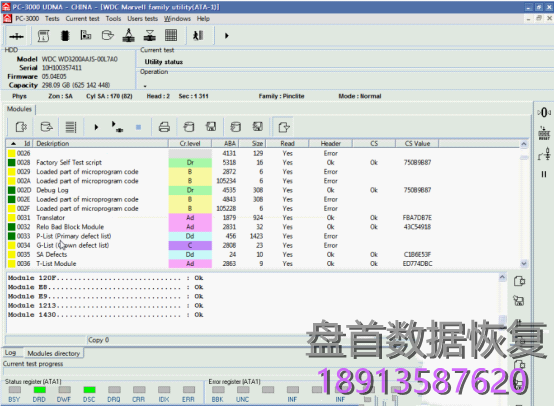The height and width of the screenshot is (406, 554).
Task: Click the zero counter icon in right sidebar
Action: click(x=544, y=113)
